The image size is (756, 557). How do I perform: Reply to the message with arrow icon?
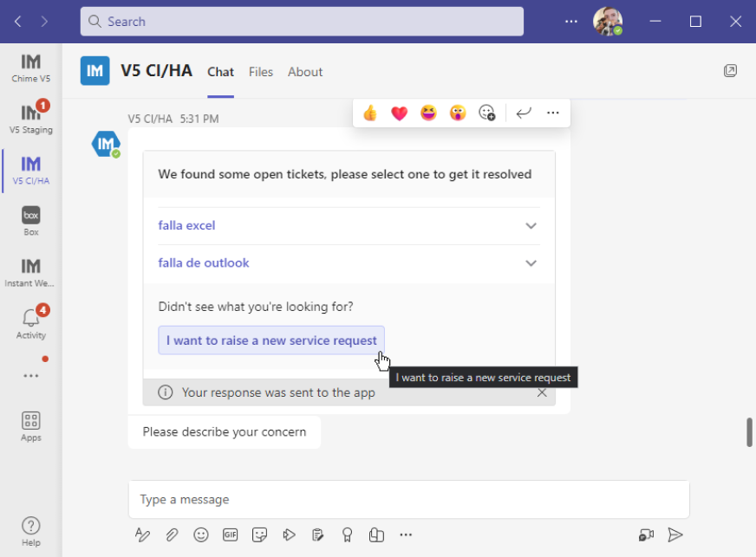[x=524, y=113]
